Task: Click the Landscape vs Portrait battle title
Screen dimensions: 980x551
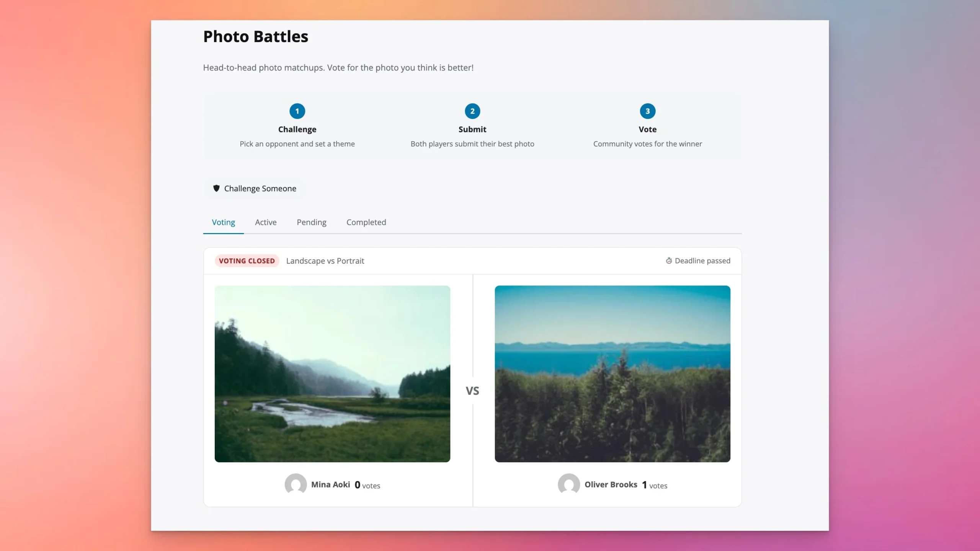Action: [x=325, y=261]
